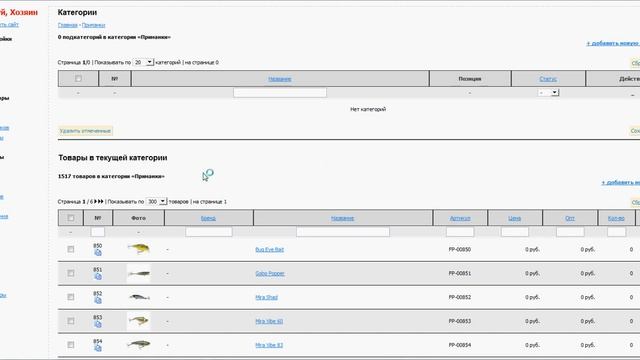The image size is (640, 360).
Task: Click the copy icon under product number 852
Action: tap(98, 301)
